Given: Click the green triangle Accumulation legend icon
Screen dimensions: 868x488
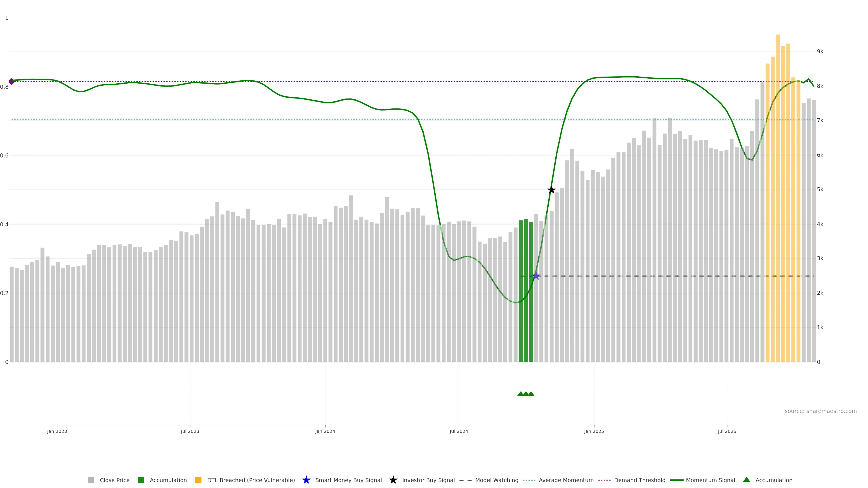Looking at the screenshot, I should click(x=746, y=480).
